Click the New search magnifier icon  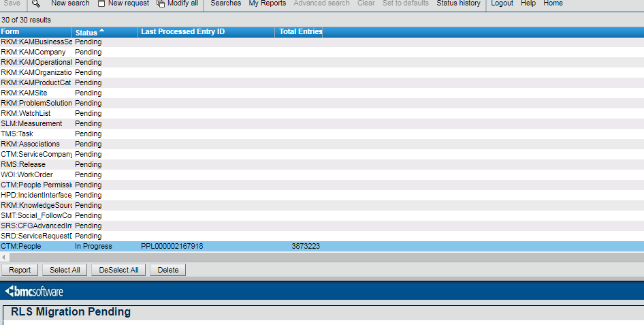[36, 3]
